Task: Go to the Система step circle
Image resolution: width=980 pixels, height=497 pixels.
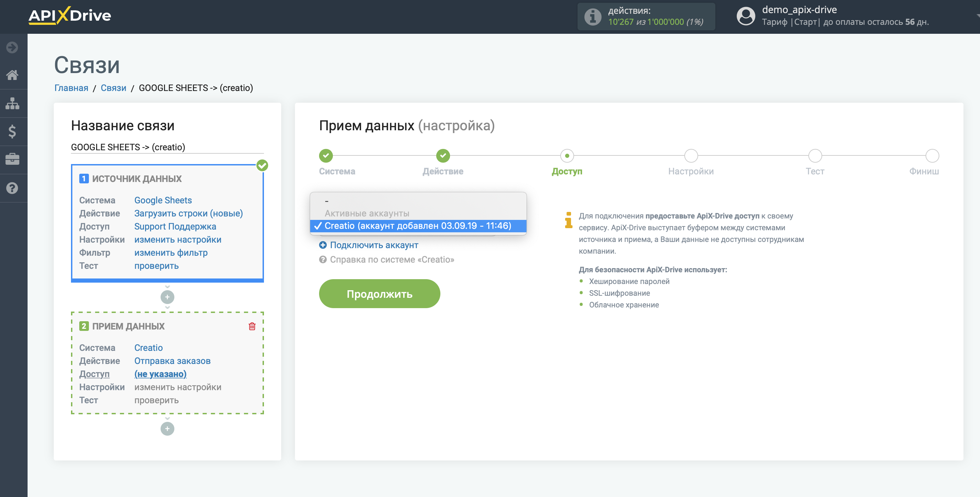Action: pyautogui.click(x=326, y=156)
